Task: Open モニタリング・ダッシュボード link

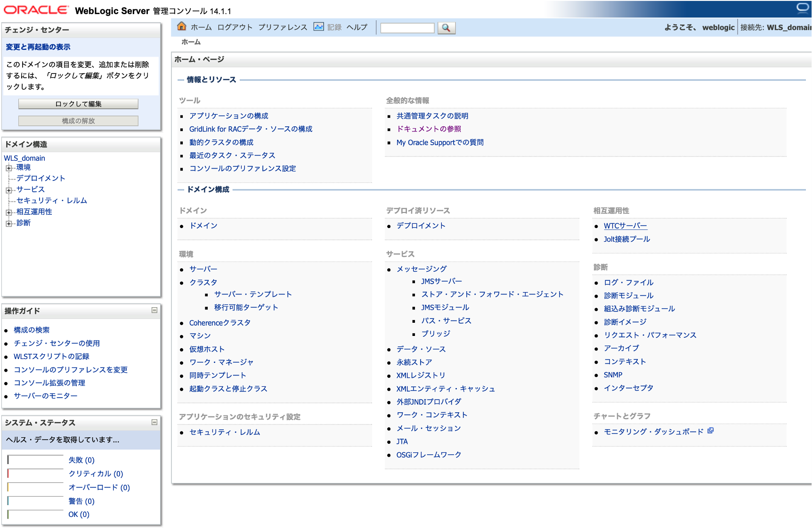Action: tap(654, 432)
